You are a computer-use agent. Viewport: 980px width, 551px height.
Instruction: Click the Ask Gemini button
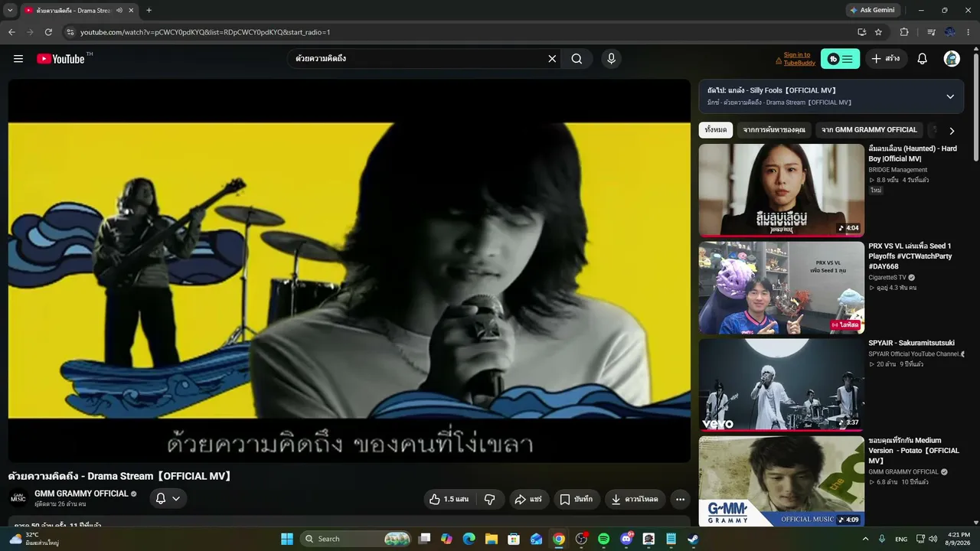[872, 10]
